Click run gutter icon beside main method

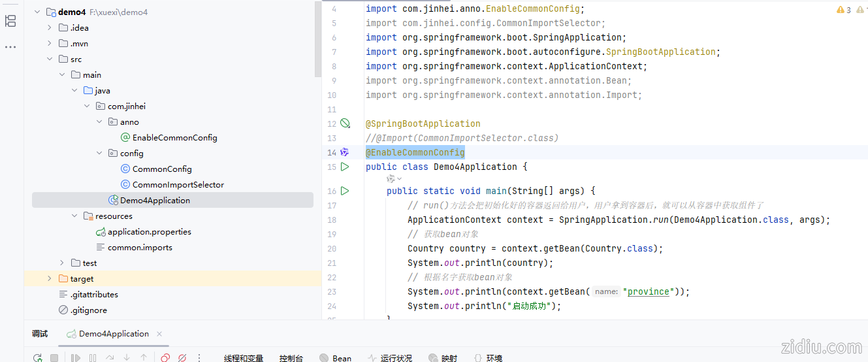coord(345,191)
